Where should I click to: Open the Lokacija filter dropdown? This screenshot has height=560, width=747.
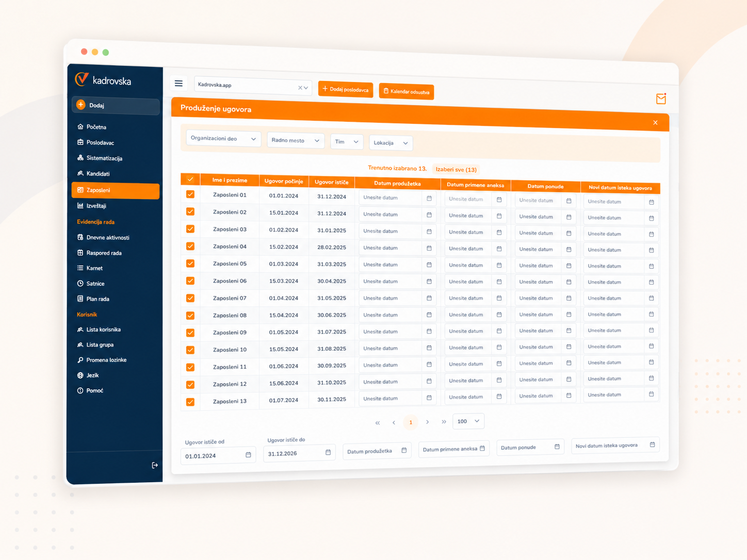coord(391,143)
